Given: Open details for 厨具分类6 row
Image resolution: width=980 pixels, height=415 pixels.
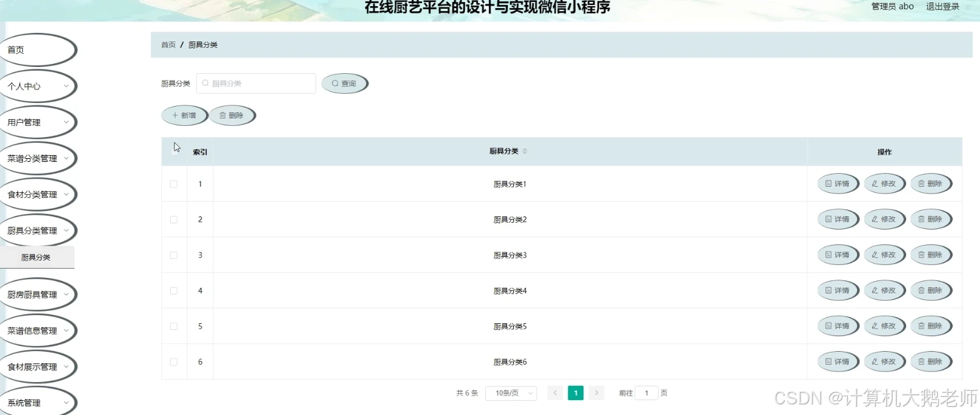Looking at the screenshot, I should pos(838,362).
